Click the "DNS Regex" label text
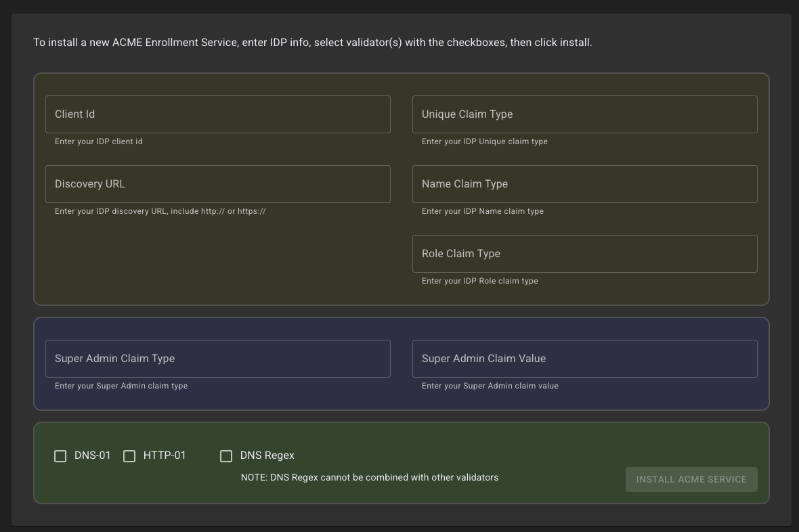 pyautogui.click(x=267, y=456)
